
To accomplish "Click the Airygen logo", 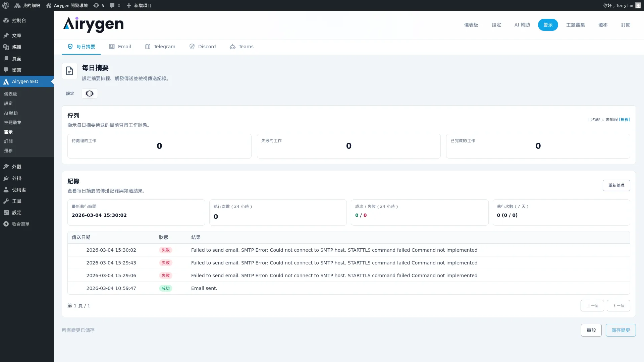I will click(93, 25).
